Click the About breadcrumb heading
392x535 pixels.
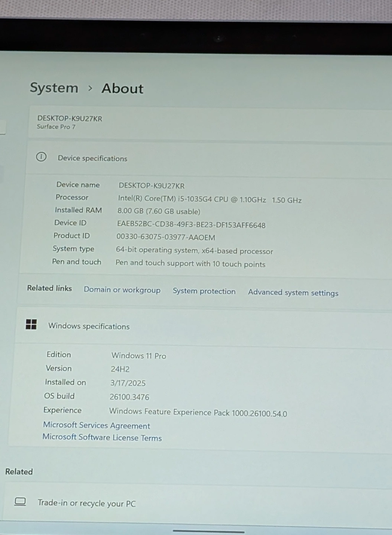click(x=123, y=89)
